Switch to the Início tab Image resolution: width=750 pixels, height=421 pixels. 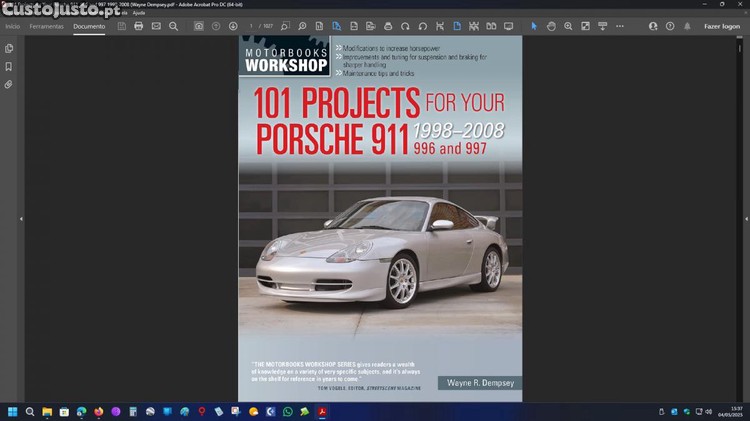[12, 26]
